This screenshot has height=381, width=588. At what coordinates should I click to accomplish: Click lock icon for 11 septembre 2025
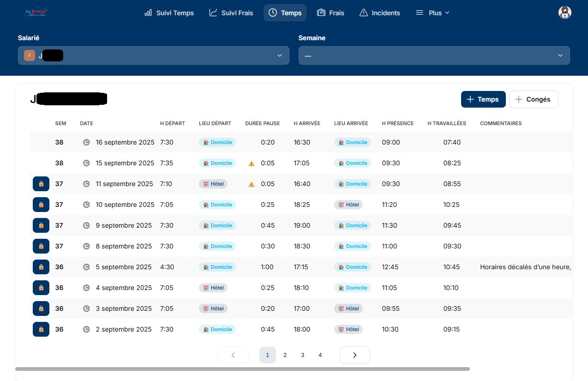(x=41, y=184)
